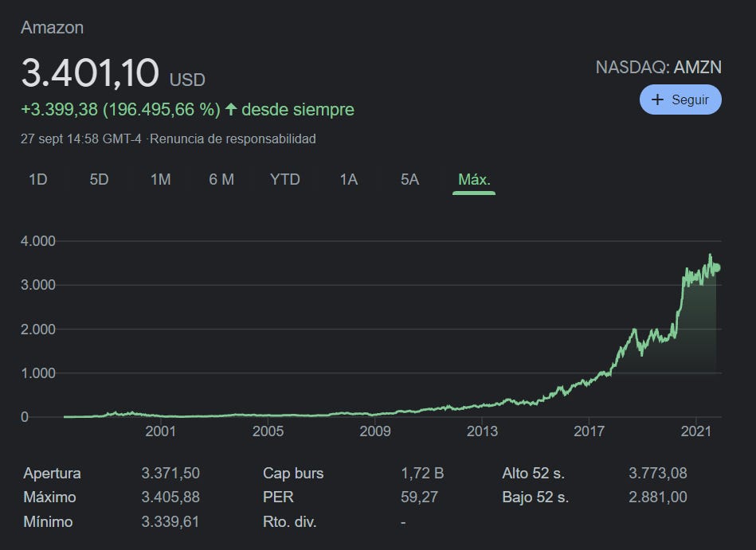Viewport: 756px width, 550px height.
Task: Choose the 1M range tab
Action: pos(161,180)
